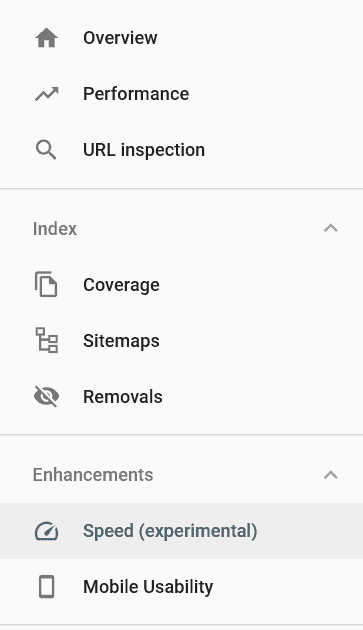Click the crossed-out eye Removals icon

pyautogui.click(x=47, y=397)
